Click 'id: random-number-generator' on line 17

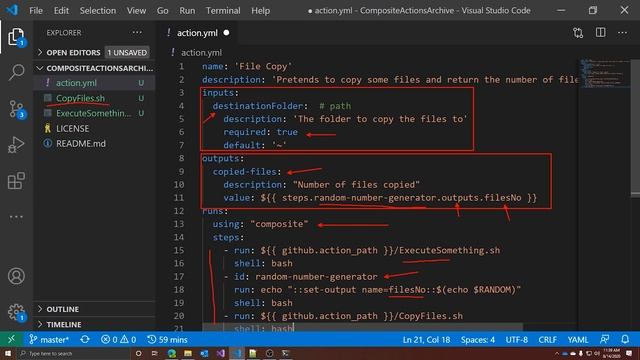[x=306, y=276]
